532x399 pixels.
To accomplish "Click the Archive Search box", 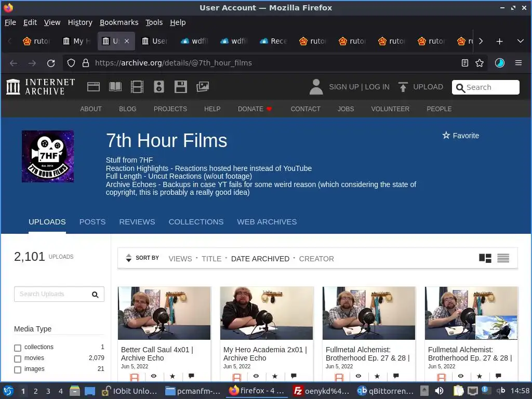I will click(486, 87).
